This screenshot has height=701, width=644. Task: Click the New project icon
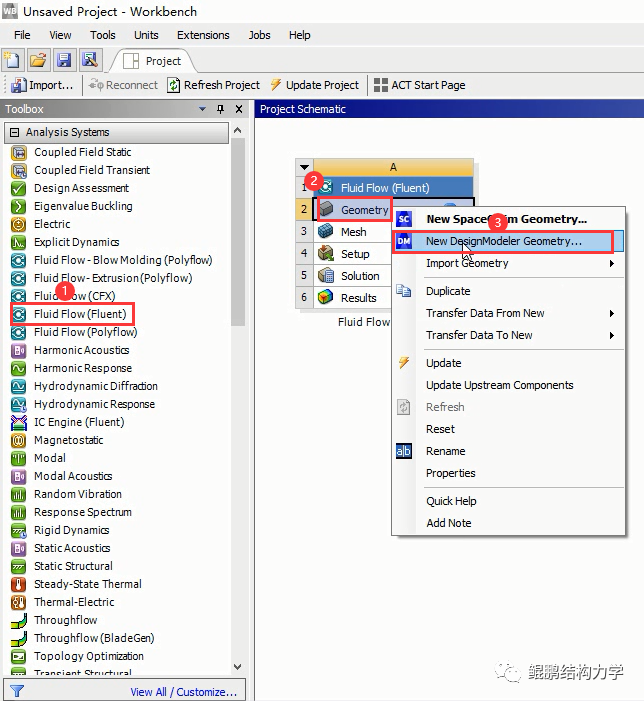point(12,60)
